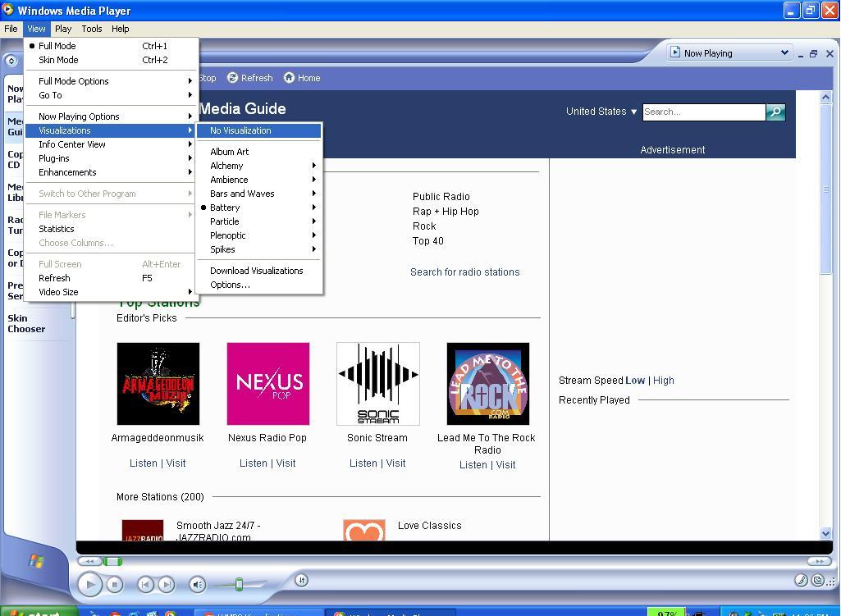Click Listen link under Armageddeonmusik

click(144, 463)
